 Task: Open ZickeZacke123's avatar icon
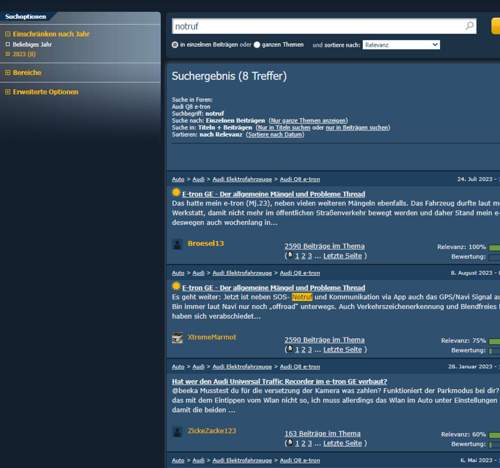177,432
